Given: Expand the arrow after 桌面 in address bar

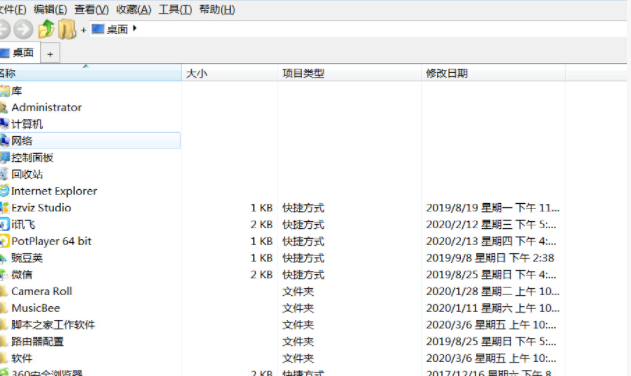Looking at the screenshot, I should click(135, 28).
